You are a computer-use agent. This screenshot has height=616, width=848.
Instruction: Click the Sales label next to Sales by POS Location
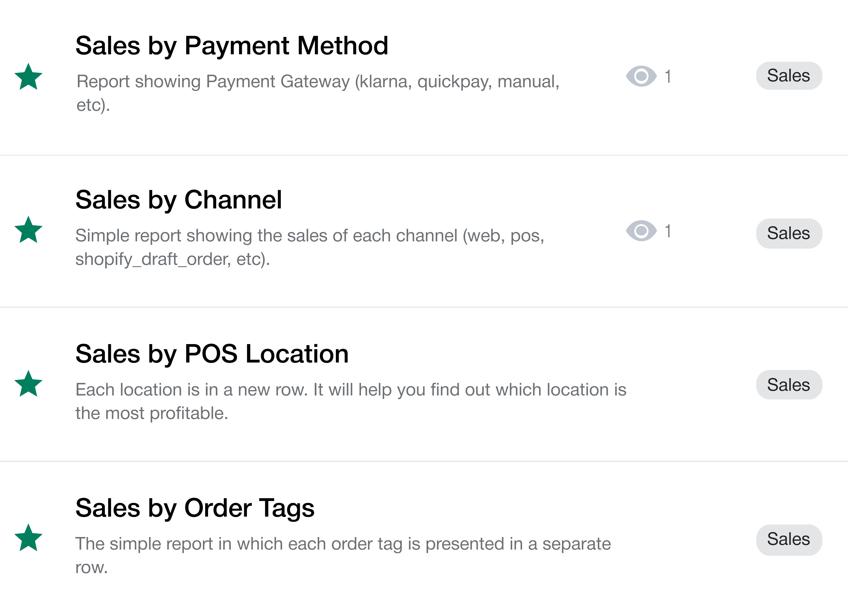[789, 385]
